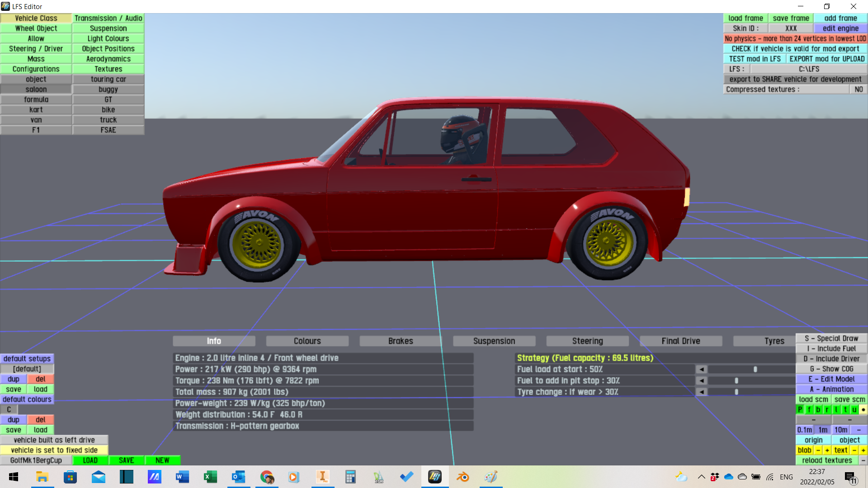The width and height of the screenshot is (868, 488).
Task: Click the Tyre change wear left arrow
Action: tap(701, 392)
